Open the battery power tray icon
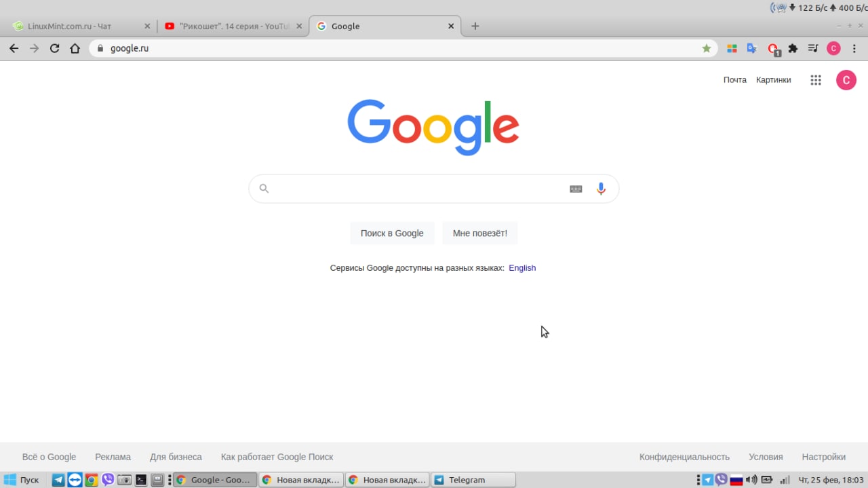Viewport: 868px width, 488px height. click(x=766, y=480)
